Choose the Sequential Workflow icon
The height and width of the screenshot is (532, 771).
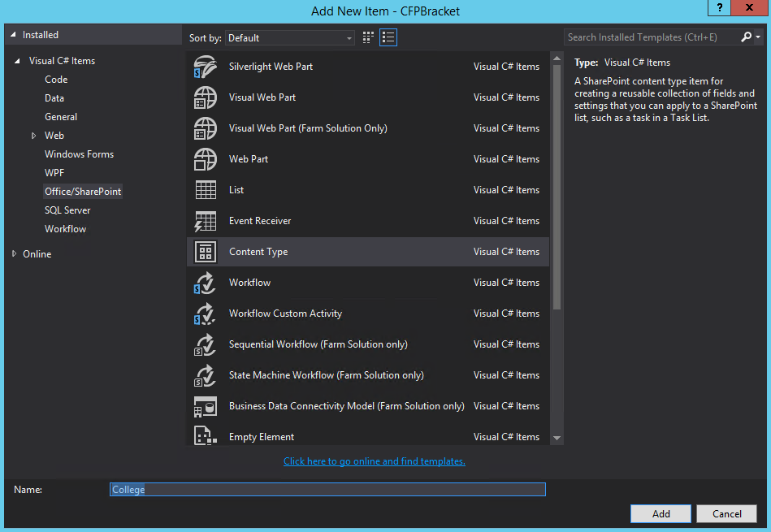(x=205, y=344)
